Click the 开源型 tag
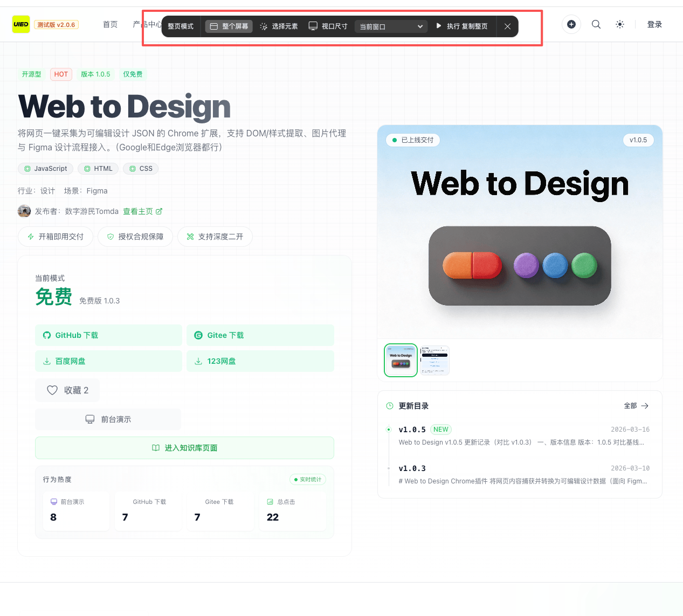 click(31, 74)
